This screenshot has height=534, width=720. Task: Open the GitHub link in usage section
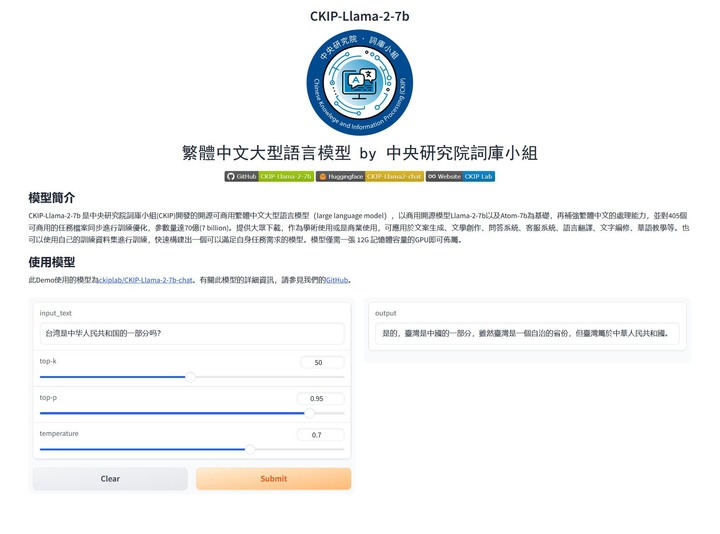pyautogui.click(x=337, y=280)
